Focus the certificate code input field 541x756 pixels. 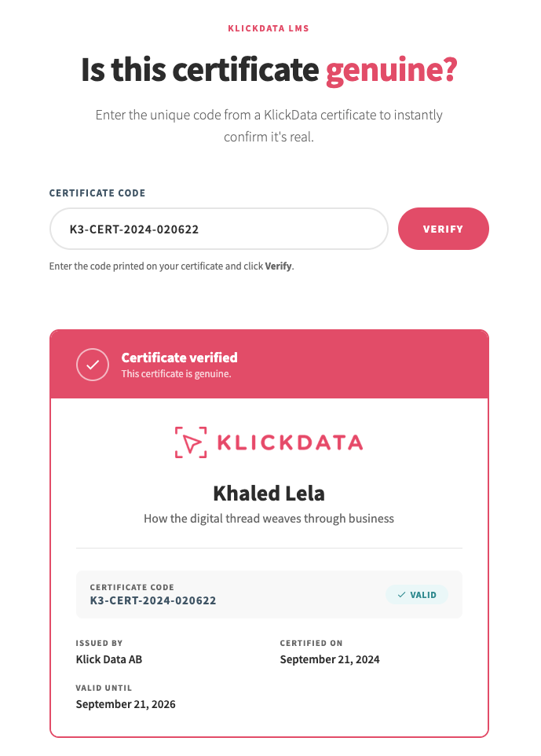click(219, 229)
